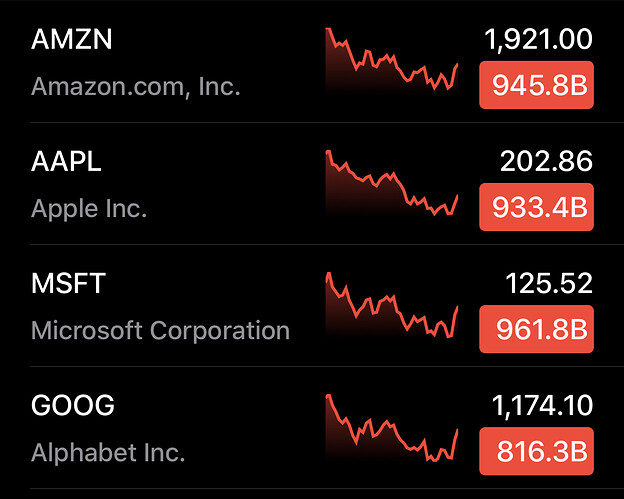The image size is (624, 499).
Task: Click the Apple Inc. company name
Action: pyautogui.click(x=89, y=209)
